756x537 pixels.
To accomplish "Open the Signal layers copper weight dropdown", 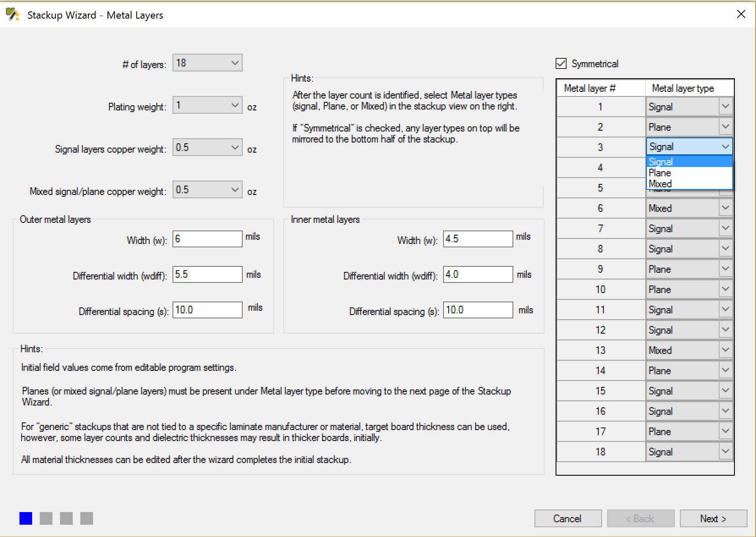I will tap(207, 148).
